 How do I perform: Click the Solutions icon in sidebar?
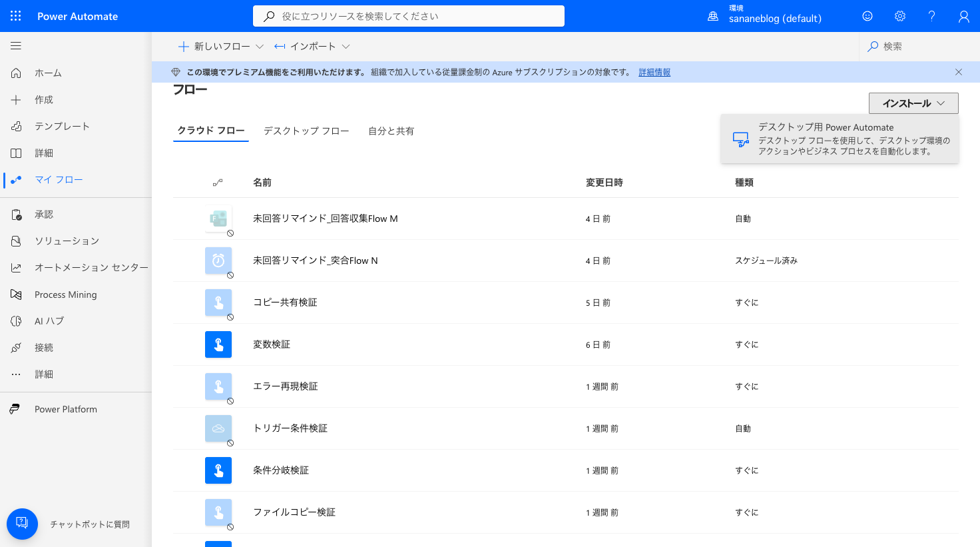pyautogui.click(x=16, y=241)
